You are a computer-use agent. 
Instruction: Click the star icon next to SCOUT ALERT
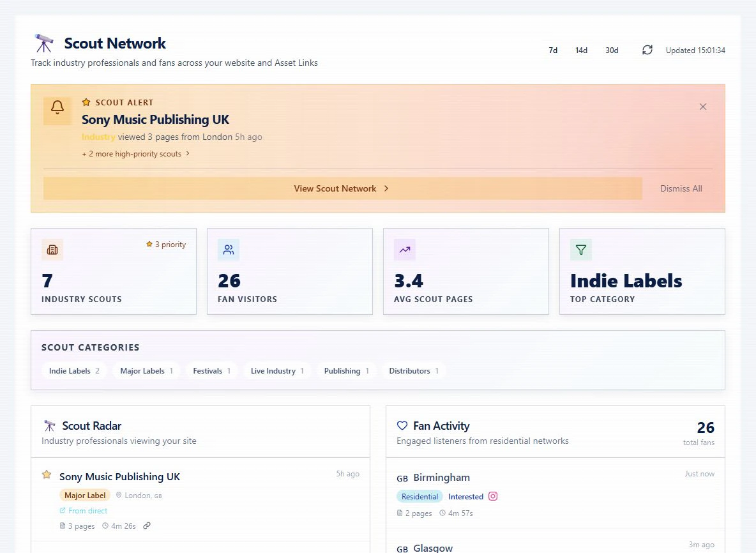tap(86, 102)
